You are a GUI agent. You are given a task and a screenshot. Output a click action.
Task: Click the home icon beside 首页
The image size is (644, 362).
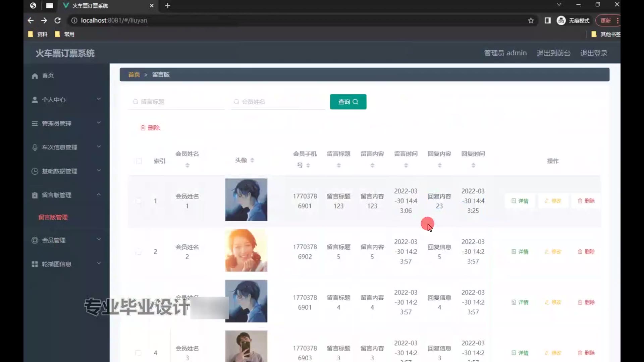click(35, 76)
